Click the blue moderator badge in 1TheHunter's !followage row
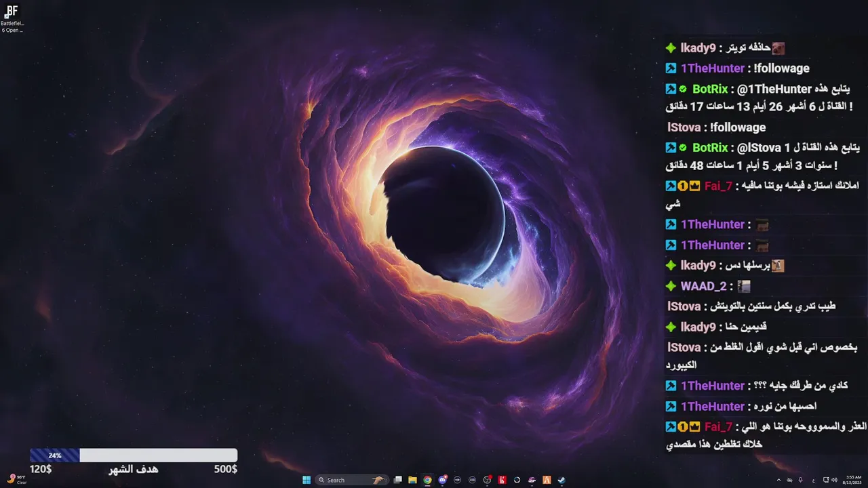This screenshot has width=868, height=488. point(671,68)
